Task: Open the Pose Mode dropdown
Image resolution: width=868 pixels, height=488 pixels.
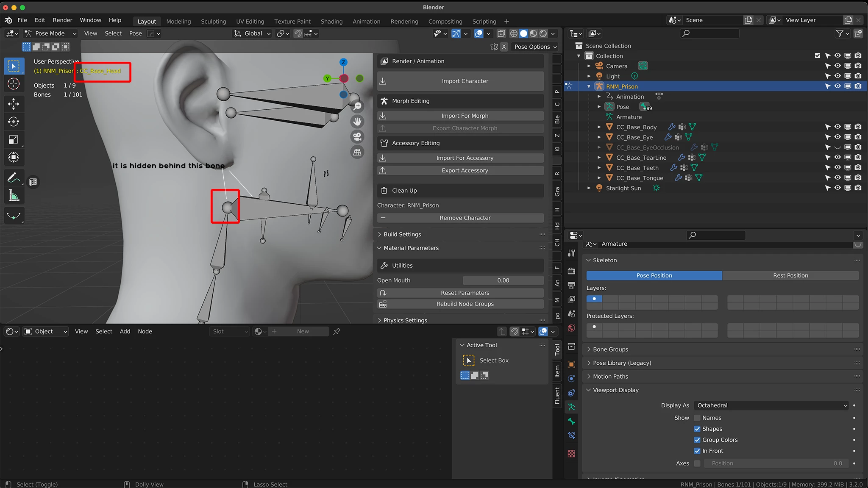Action: [50, 33]
